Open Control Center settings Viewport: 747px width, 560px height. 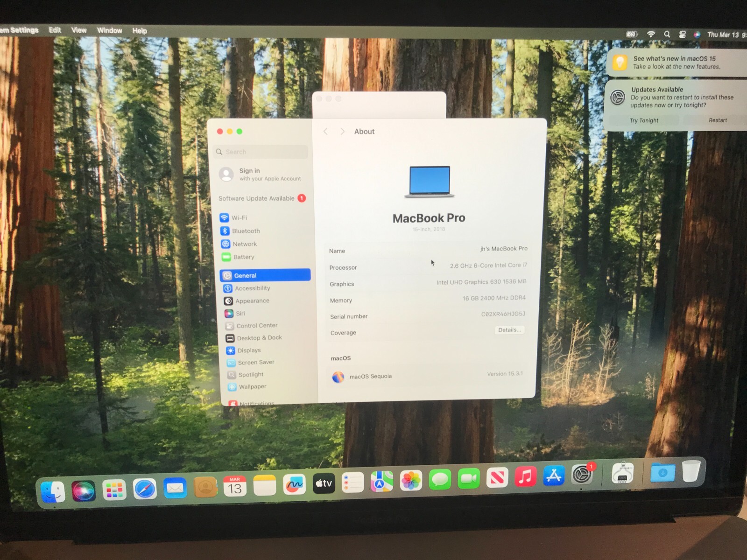pos(257,325)
